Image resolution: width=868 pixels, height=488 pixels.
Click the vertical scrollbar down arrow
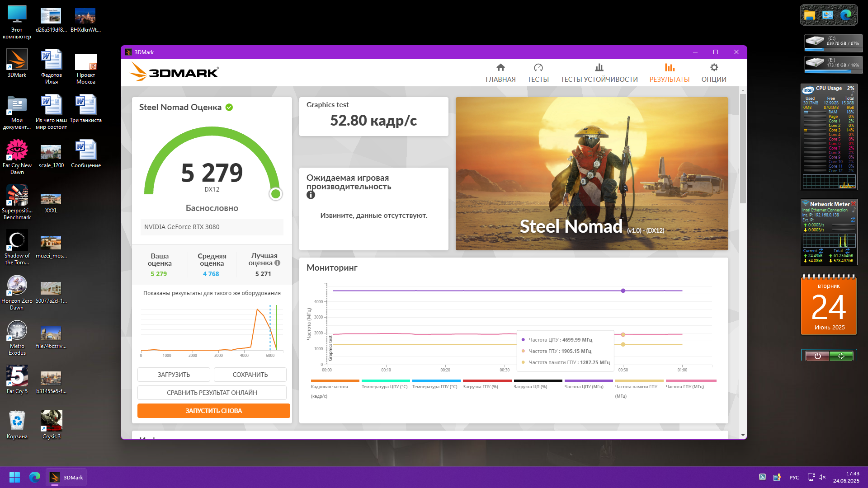(x=743, y=435)
